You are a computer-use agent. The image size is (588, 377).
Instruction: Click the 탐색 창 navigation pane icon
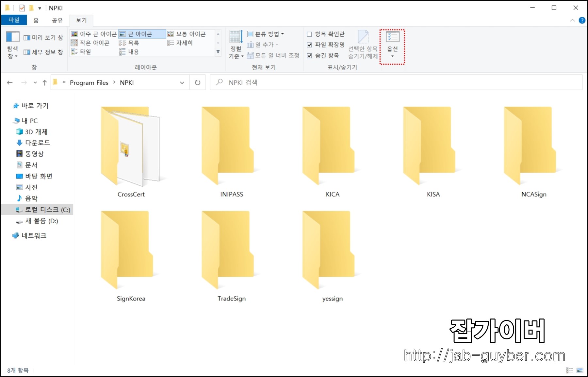pos(13,44)
